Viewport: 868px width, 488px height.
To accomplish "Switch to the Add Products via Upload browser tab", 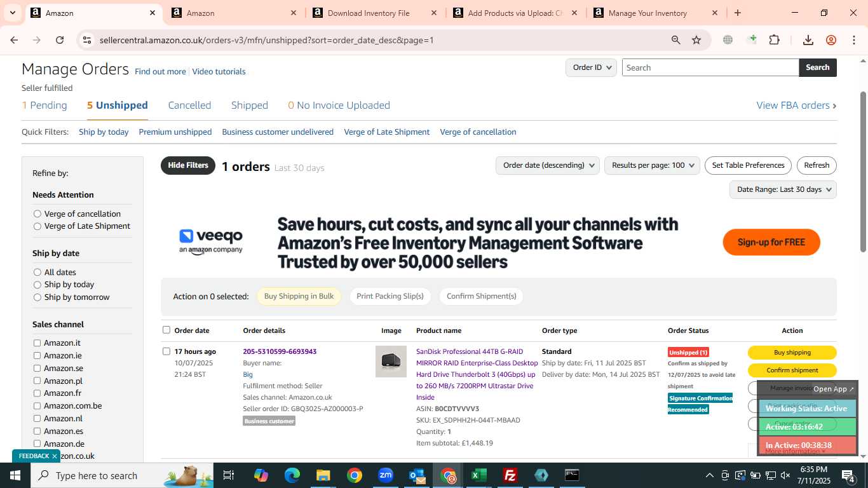I will tap(515, 13).
